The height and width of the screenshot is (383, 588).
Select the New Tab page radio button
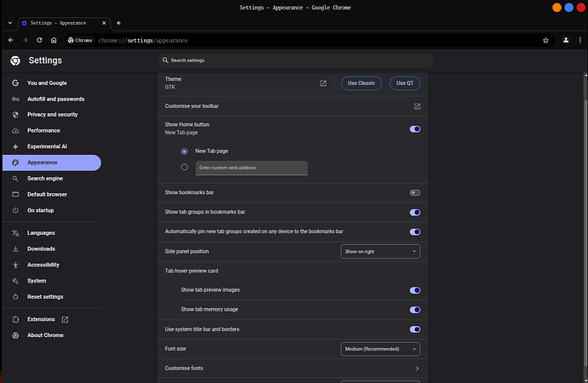[x=184, y=151]
